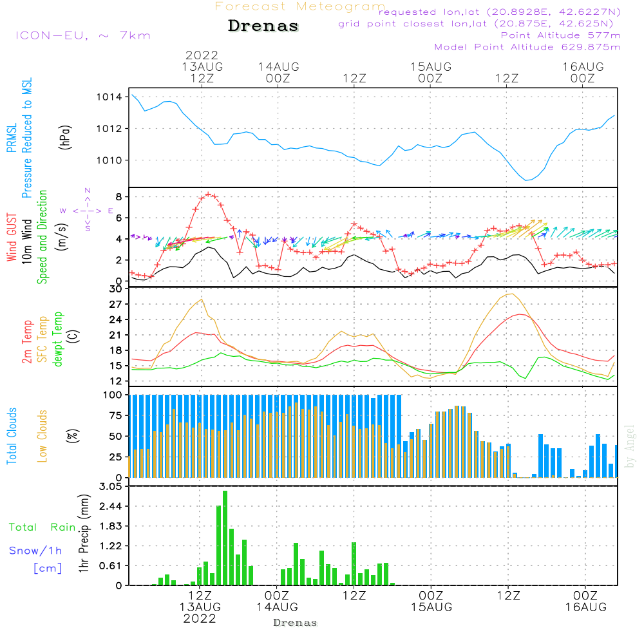Viewport: 644px width, 644px height.
Task: Click the '2.44' precipitation axis value
Action: [x=111, y=506]
